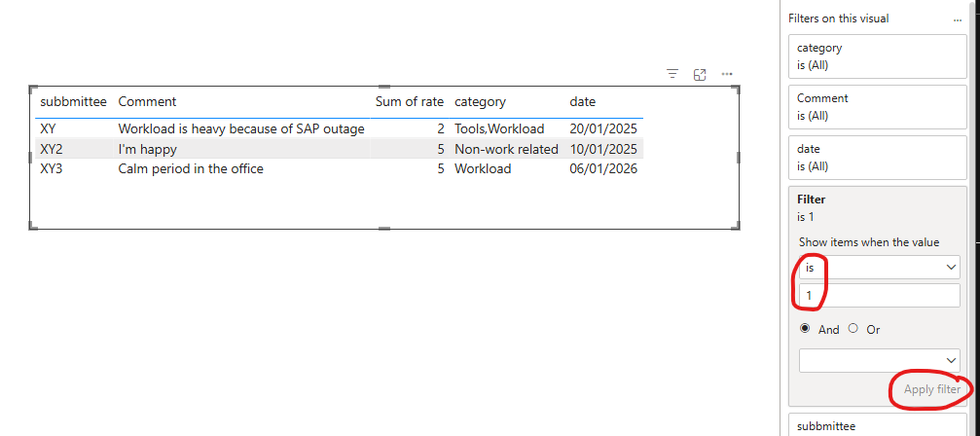Sort by the subbmittee column header
The width and height of the screenshot is (980, 436).
tap(73, 101)
